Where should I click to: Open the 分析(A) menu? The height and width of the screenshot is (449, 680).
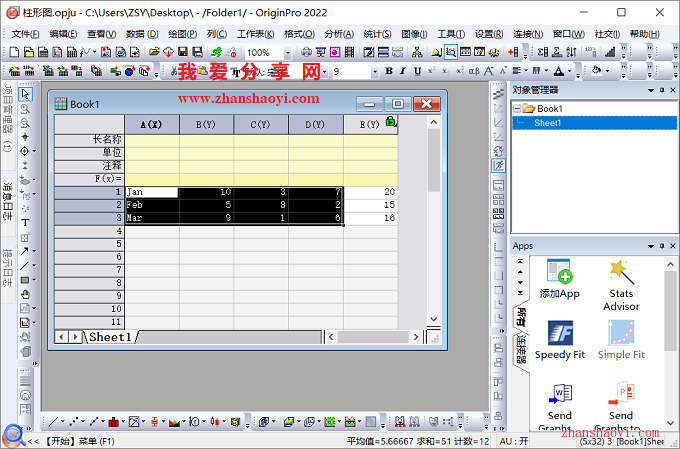click(339, 34)
